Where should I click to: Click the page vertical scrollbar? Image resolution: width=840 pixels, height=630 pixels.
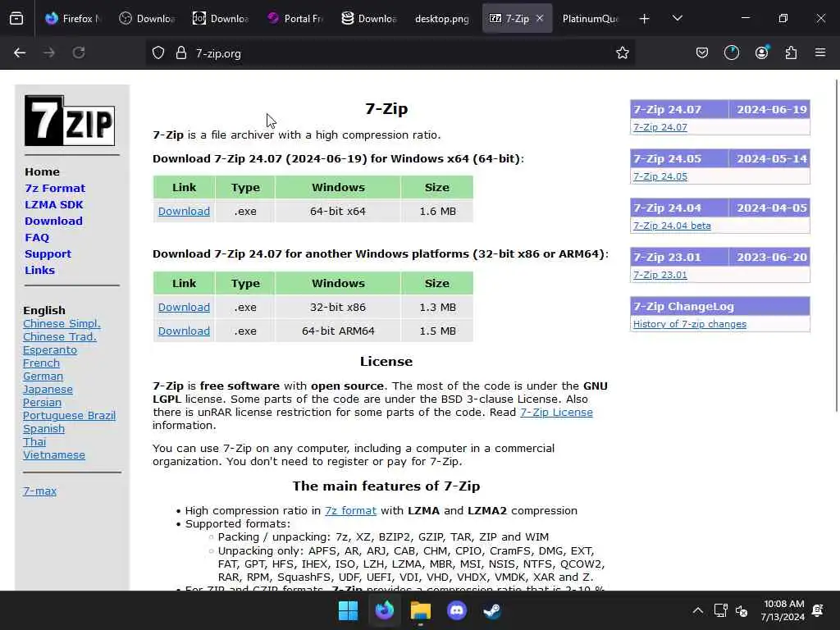tap(836, 245)
